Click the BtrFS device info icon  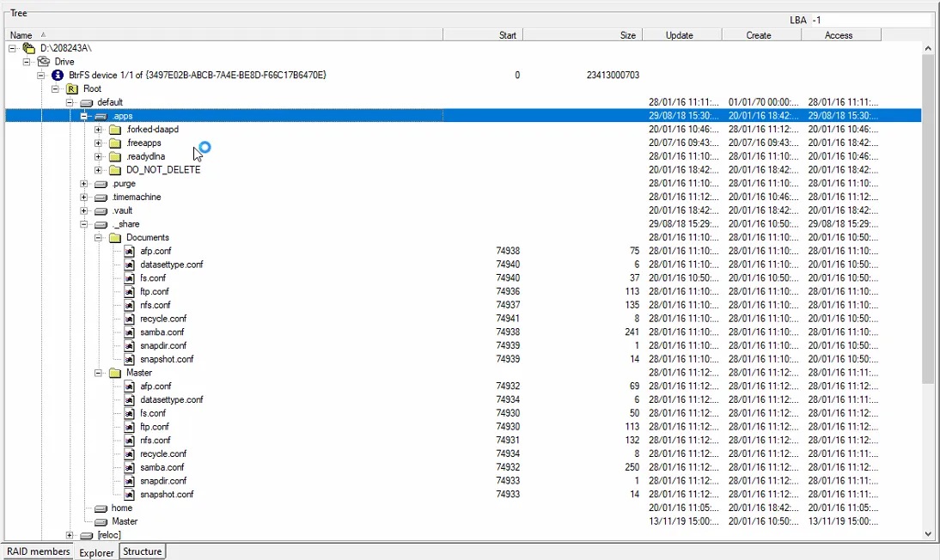point(58,76)
